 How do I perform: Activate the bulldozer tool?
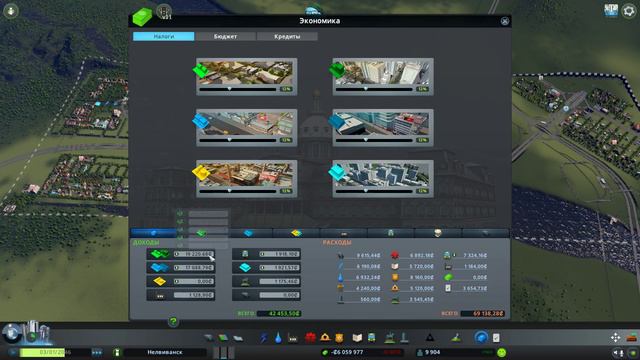point(632,338)
